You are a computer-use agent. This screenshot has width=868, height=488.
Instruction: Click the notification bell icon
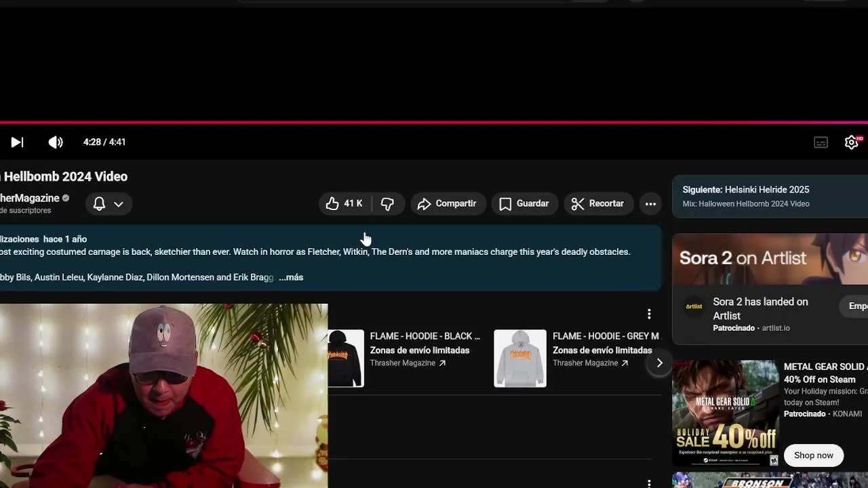click(99, 203)
